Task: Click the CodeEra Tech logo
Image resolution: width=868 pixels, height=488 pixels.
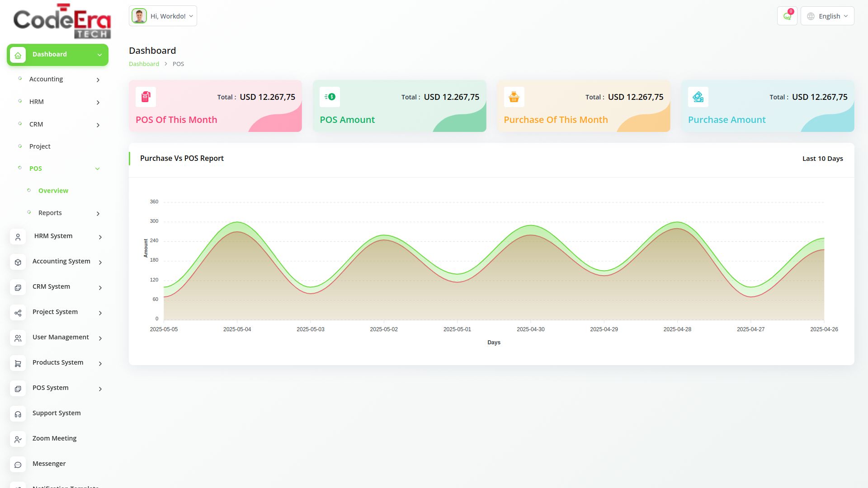Action: 62,21
